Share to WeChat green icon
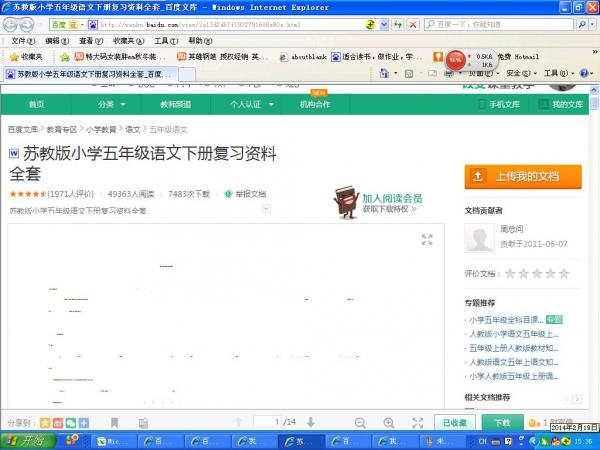This screenshot has height=450, width=600. click(x=71, y=423)
